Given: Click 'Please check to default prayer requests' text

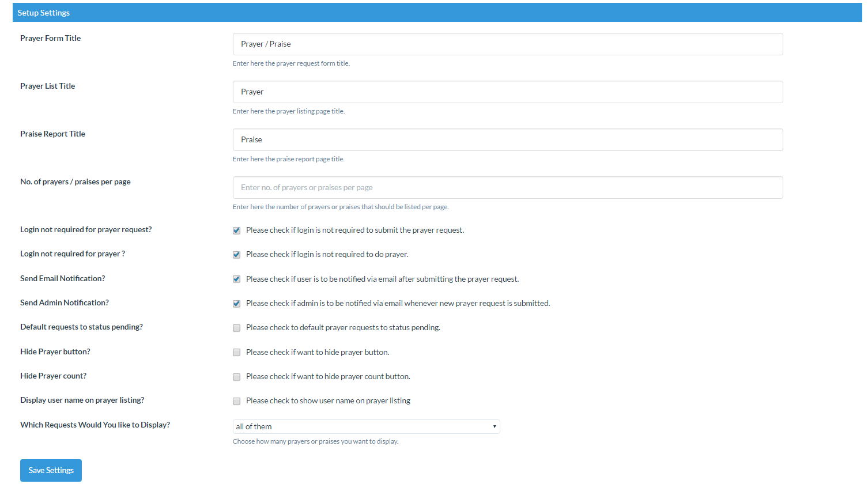Looking at the screenshot, I should 343,328.
